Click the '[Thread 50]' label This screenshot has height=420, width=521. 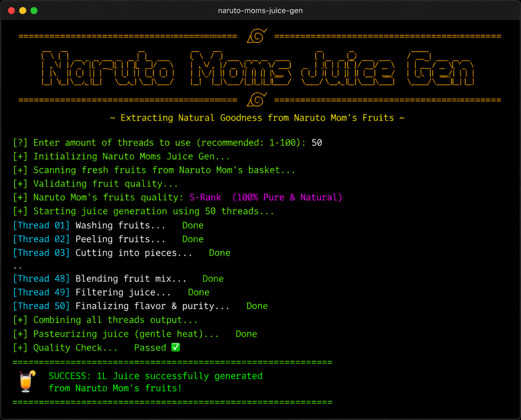tap(41, 306)
